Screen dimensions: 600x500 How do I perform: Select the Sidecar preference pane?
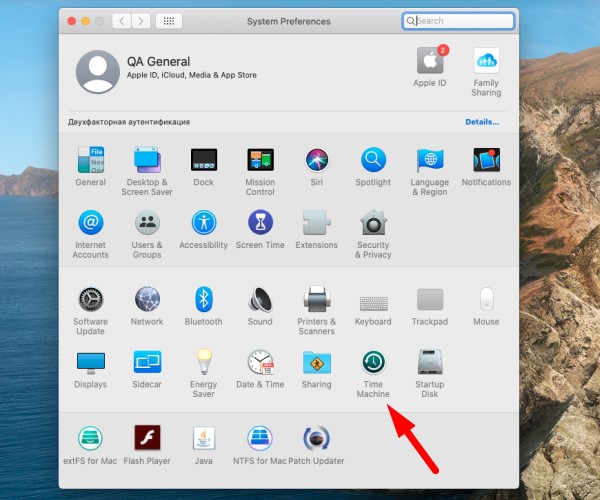tap(147, 362)
